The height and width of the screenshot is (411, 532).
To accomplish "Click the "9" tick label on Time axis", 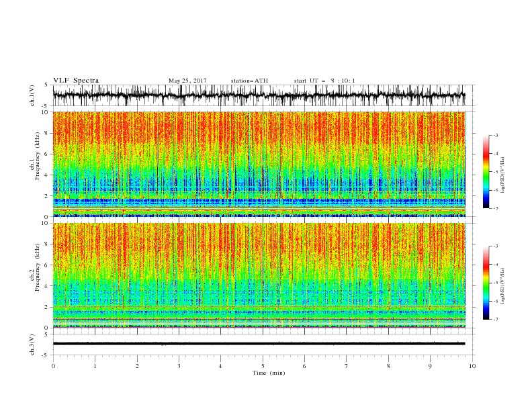I will click(430, 366).
